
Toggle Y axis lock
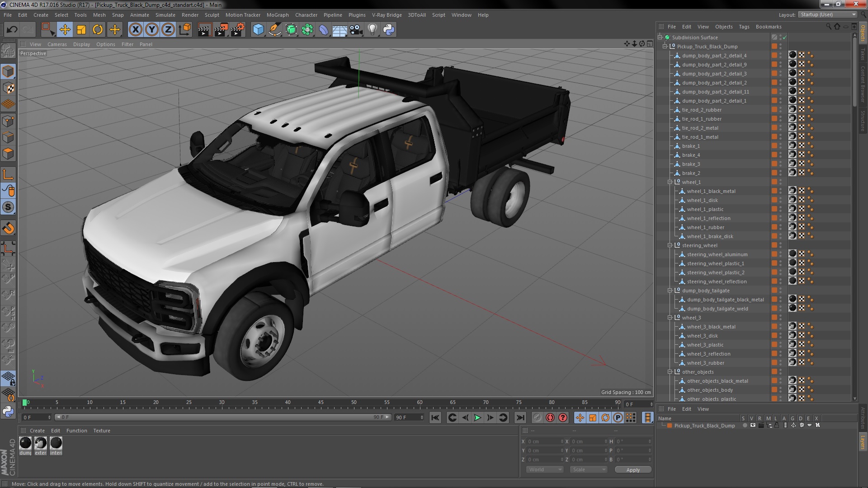152,30
